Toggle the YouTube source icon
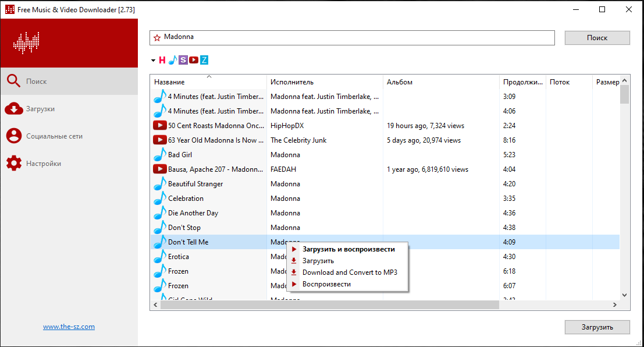 [x=194, y=60]
